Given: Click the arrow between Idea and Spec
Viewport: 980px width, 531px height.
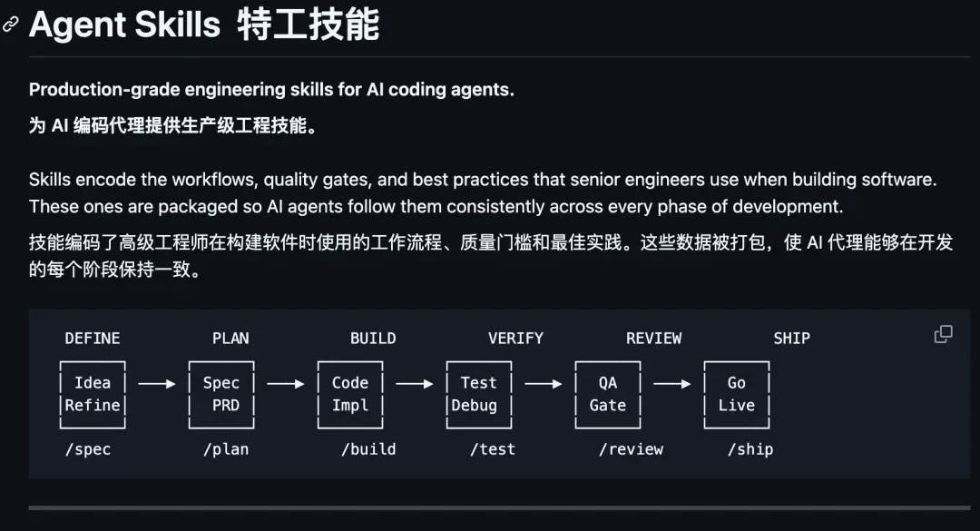Looking at the screenshot, I should point(157,384).
